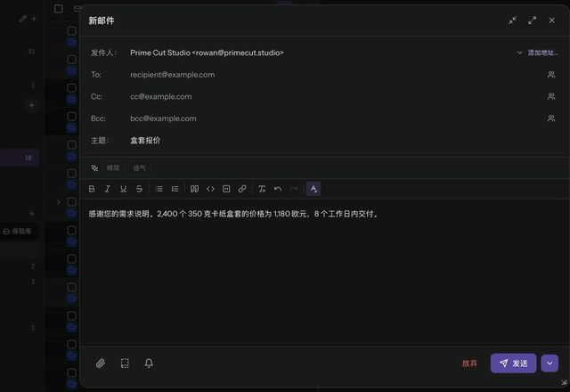Clear text formatting
Screen dimensions: 570x392
tap(262, 189)
